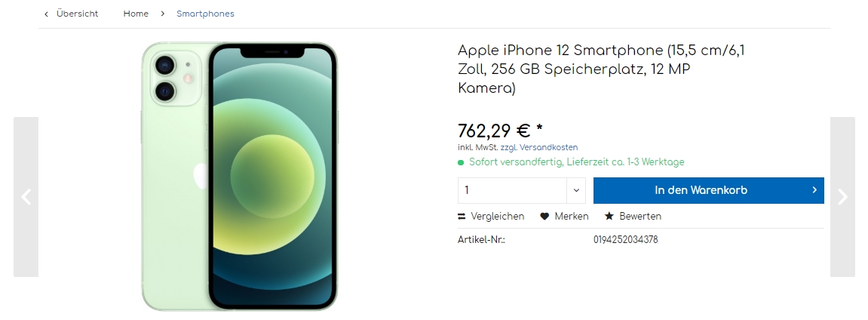Click the breadcrumb chevron after Home
This screenshot has height=320, width=868.
pyautogui.click(x=162, y=14)
